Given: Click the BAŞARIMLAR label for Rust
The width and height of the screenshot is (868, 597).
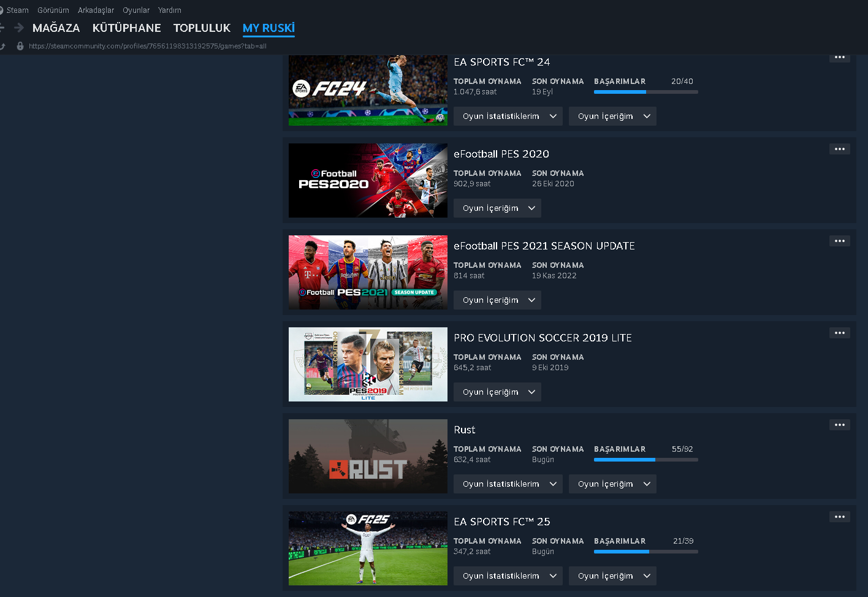Looking at the screenshot, I should click(620, 449).
